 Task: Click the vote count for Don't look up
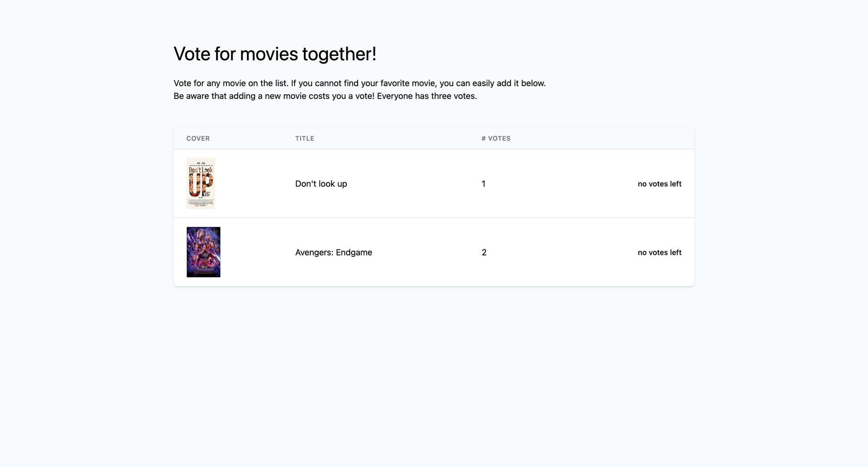(x=483, y=183)
